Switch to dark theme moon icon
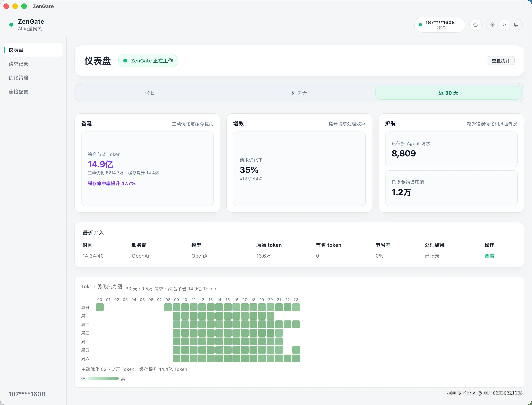Viewport: 532px width, 405px height. pyautogui.click(x=516, y=25)
